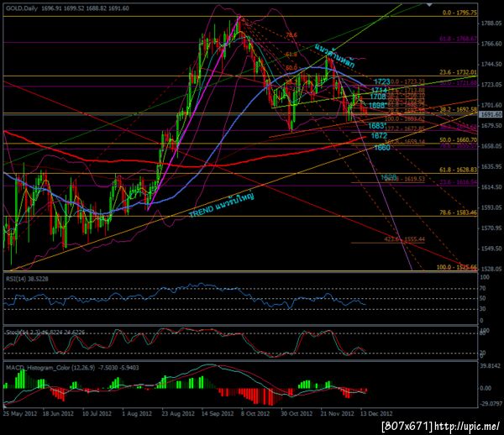Click the '1 Aug 2012' date on time axis
Screen dimensions: 504x435
137,413
